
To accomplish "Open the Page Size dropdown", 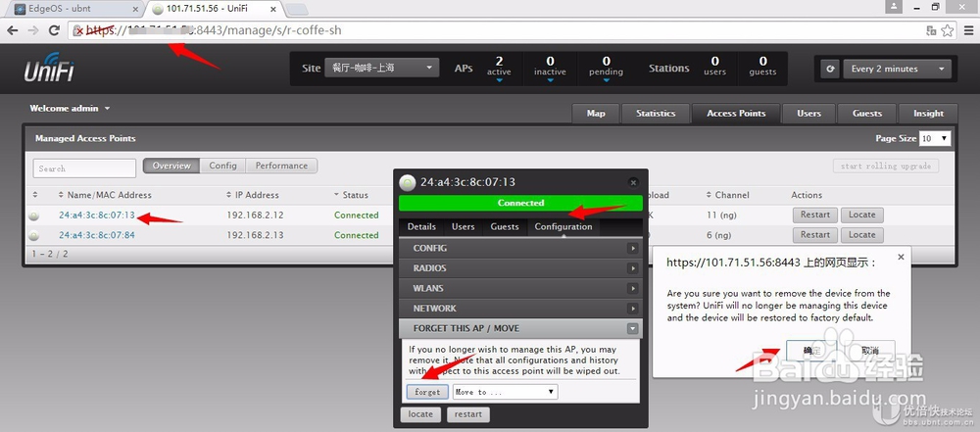I will (936, 138).
